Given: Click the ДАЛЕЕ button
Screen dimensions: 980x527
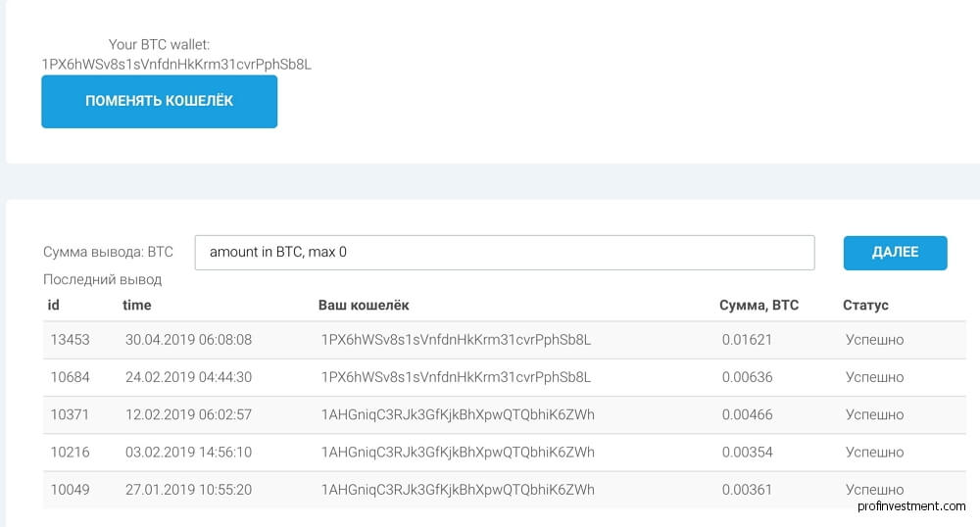Looking at the screenshot, I should pyautogui.click(x=895, y=253).
